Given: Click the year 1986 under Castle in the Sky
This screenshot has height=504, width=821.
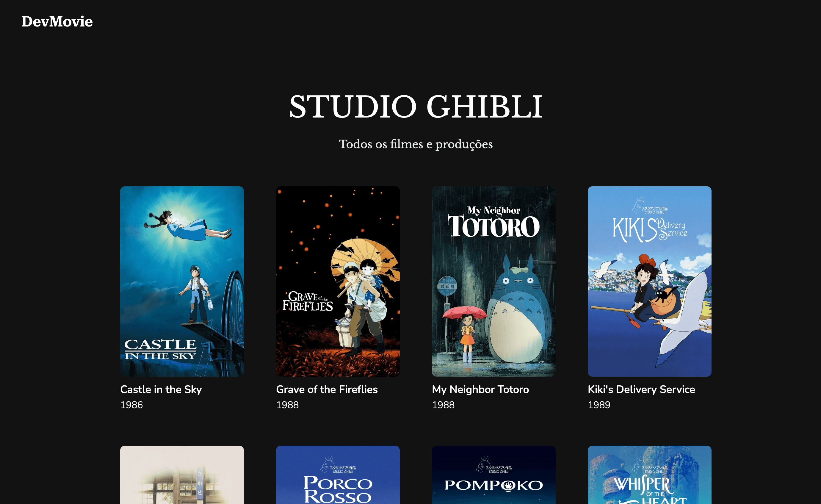Looking at the screenshot, I should 131,405.
